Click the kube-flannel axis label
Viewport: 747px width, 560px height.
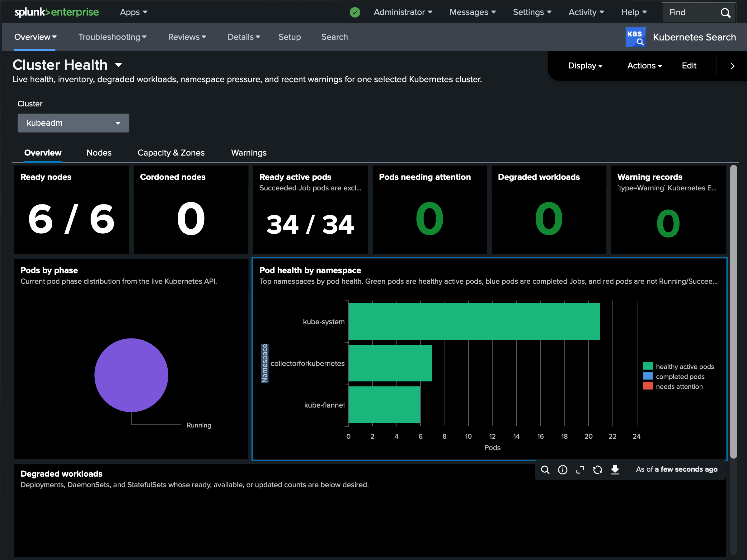pos(324,405)
